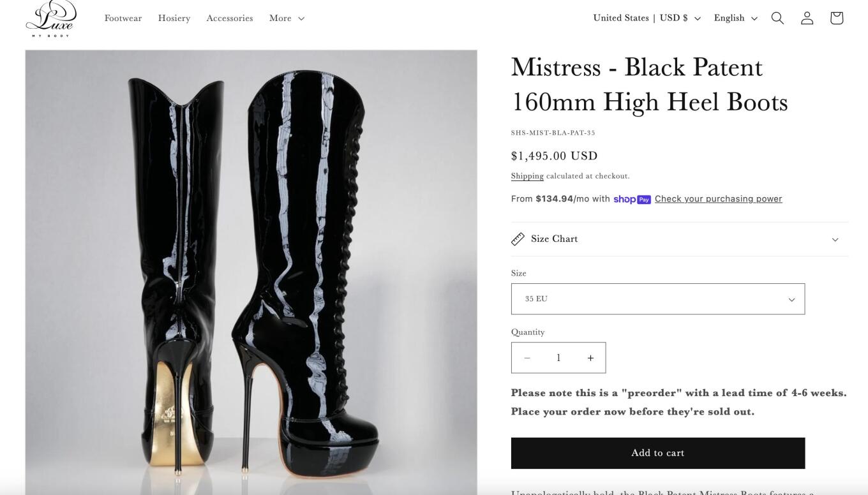This screenshot has height=495, width=868.
Task: Click the ruler icon beside Size Chart
Action: (x=518, y=239)
